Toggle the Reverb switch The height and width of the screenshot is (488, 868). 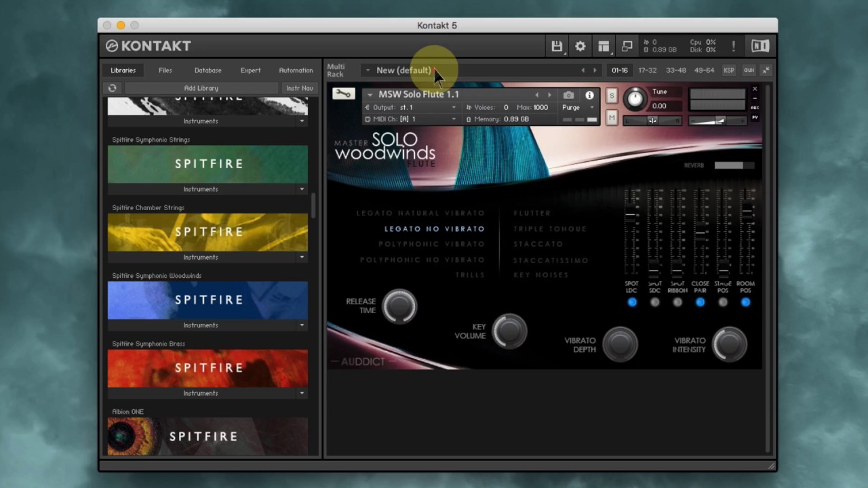click(x=733, y=165)
